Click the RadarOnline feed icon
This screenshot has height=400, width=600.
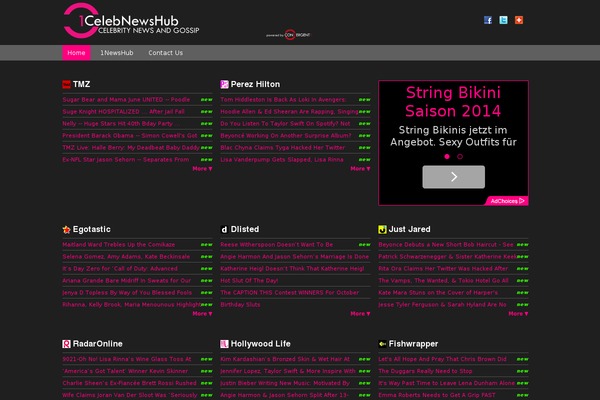(66, 344)
